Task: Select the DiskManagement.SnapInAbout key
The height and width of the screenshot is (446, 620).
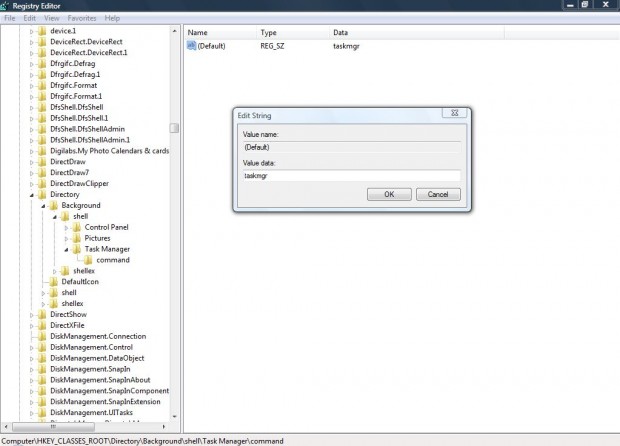Action: pos(100,380)
